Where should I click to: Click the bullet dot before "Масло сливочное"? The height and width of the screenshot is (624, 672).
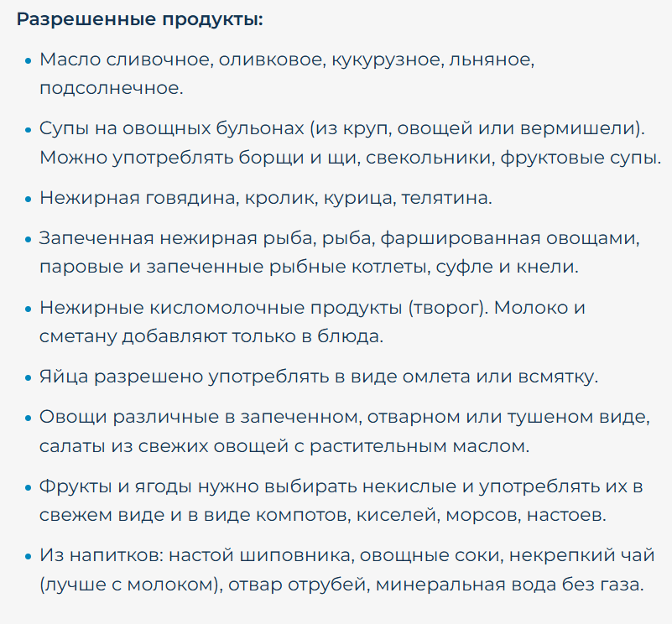tap(29, 61)
